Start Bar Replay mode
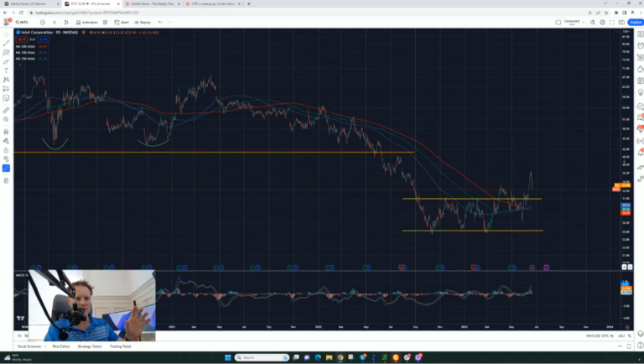This screenshot has height=364, width=644. pos(143,22)
